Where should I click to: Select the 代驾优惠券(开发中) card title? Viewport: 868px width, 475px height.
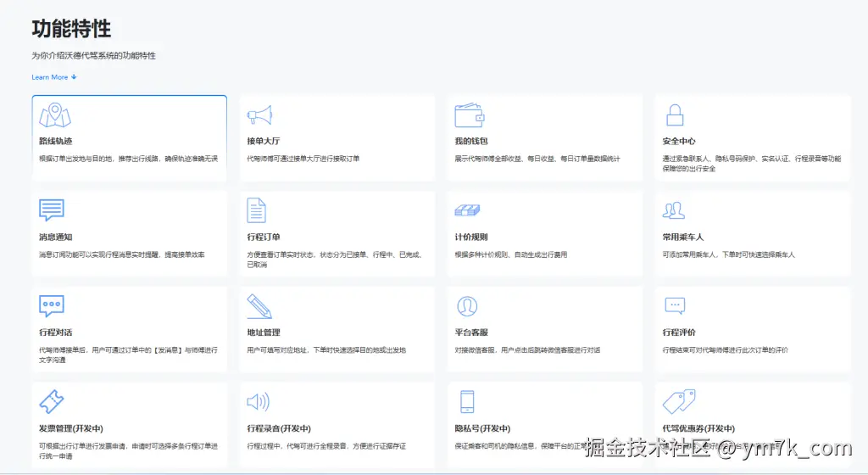(x=698, y=428)
